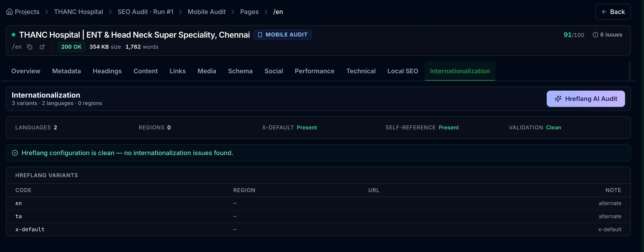Click the REGIONS 0 stat
This screenshot has height=252, width=644.
(155, 128)
